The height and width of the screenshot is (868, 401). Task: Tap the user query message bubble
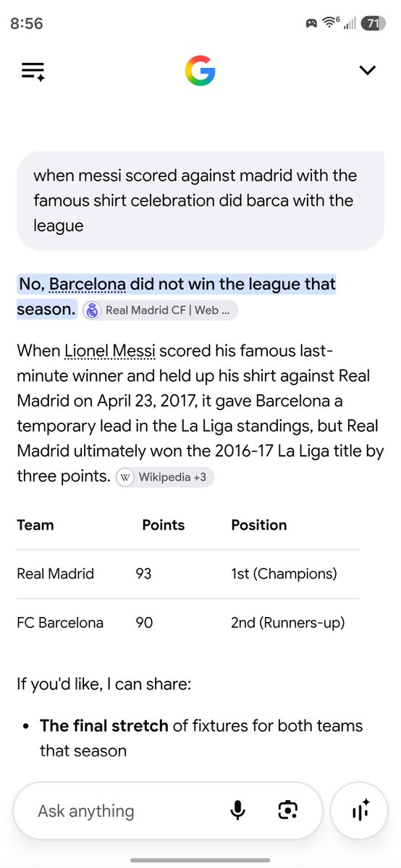(200, 200)
